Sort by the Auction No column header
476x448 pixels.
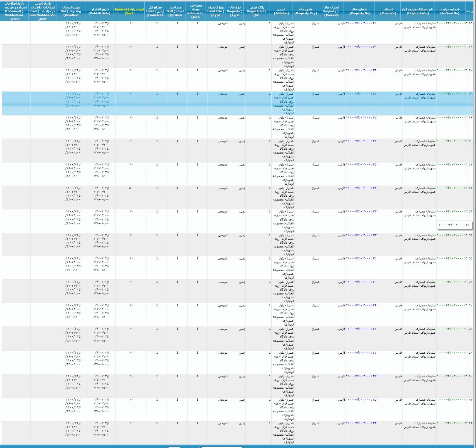pos(450,11)
